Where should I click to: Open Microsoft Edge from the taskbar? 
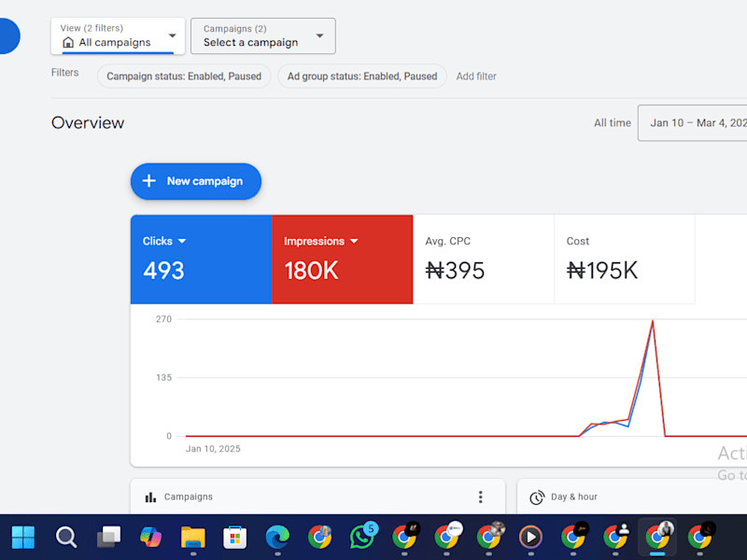pos(277,538)
